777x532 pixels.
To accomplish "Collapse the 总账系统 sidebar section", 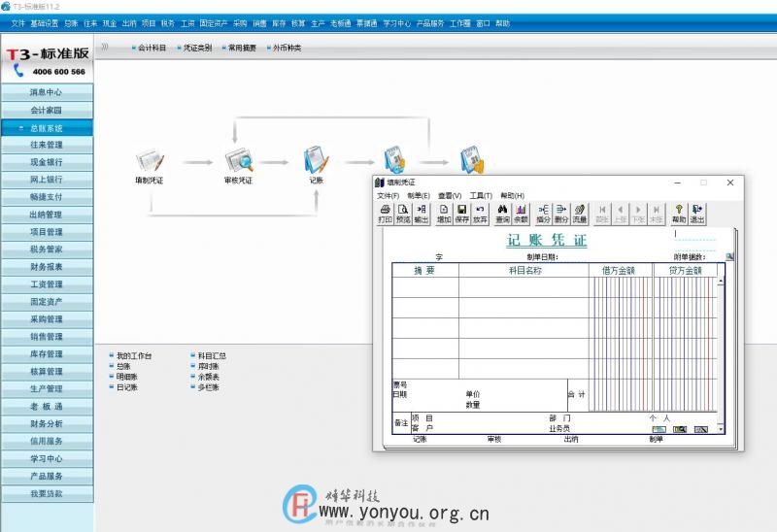I will (20, 128).
